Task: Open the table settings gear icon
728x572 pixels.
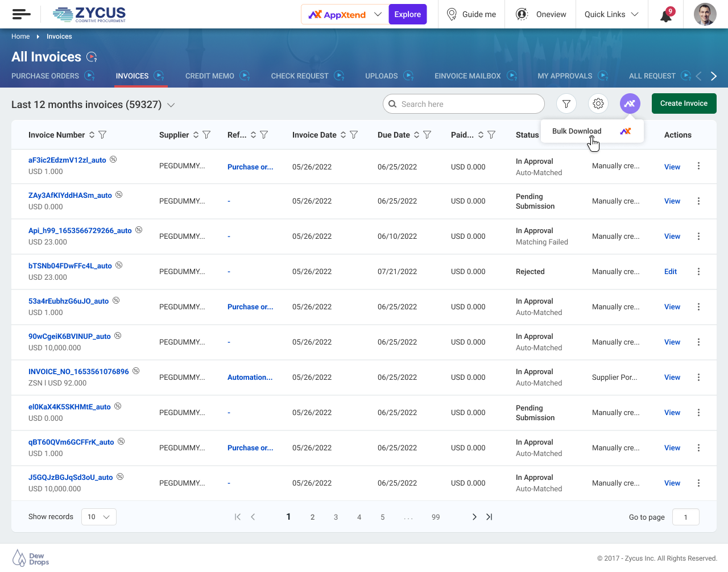Action: [x=598, y=104]
